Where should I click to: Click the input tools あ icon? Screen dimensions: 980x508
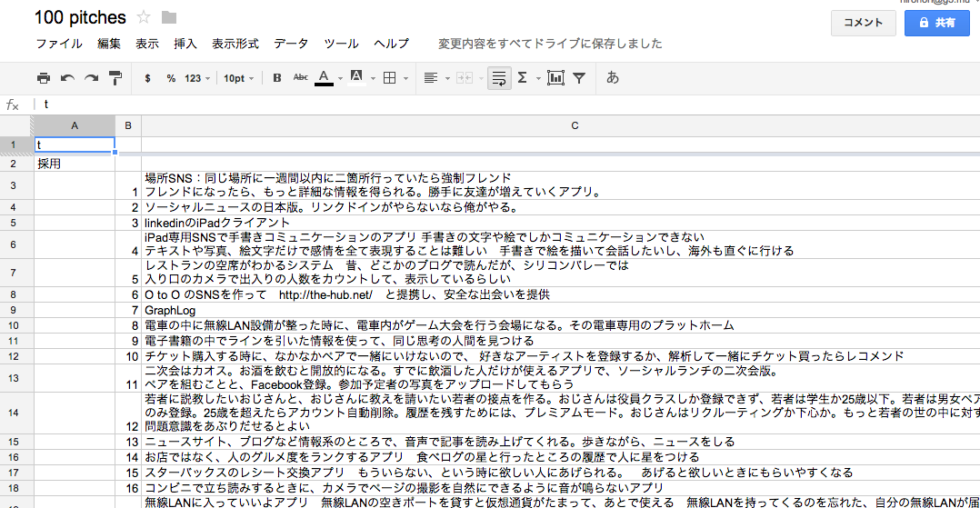(613, 77)
